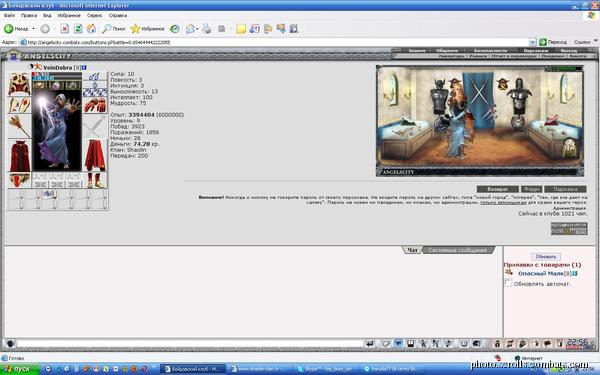The height and width of the screenshot is (375, 600).
Task: Click the belt equipment slot
Action: point(19,180)
